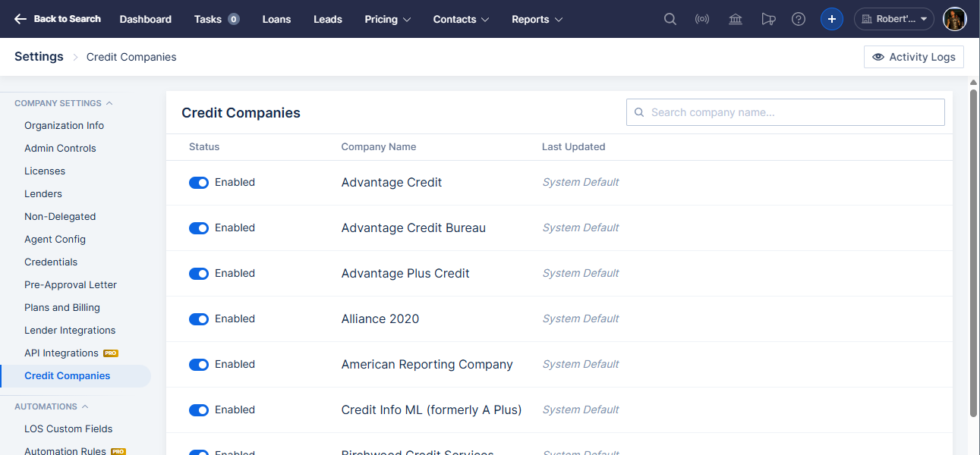Open Lenders settings
The image size is (980, 455).
[43, 194]
